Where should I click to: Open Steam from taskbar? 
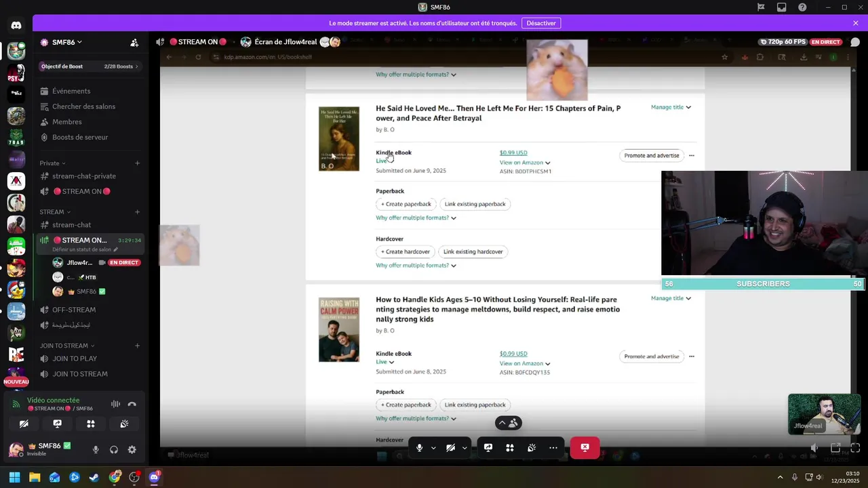pyautogui.click(x=94, y=477)
